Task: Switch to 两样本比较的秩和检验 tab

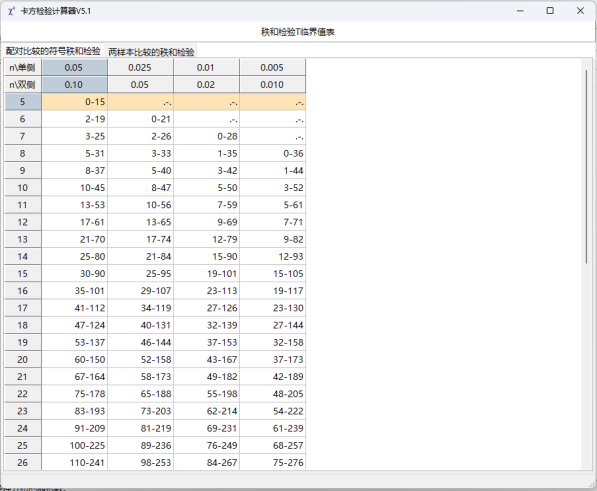Action: tap(151, 51)
